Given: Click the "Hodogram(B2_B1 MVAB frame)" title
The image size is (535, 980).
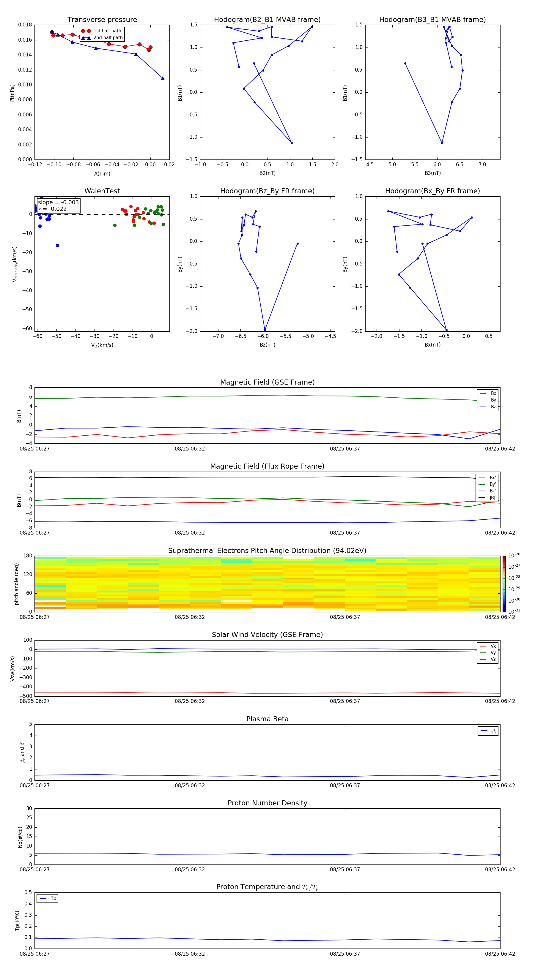Looking at the screenshot, I should click(267, 20).
